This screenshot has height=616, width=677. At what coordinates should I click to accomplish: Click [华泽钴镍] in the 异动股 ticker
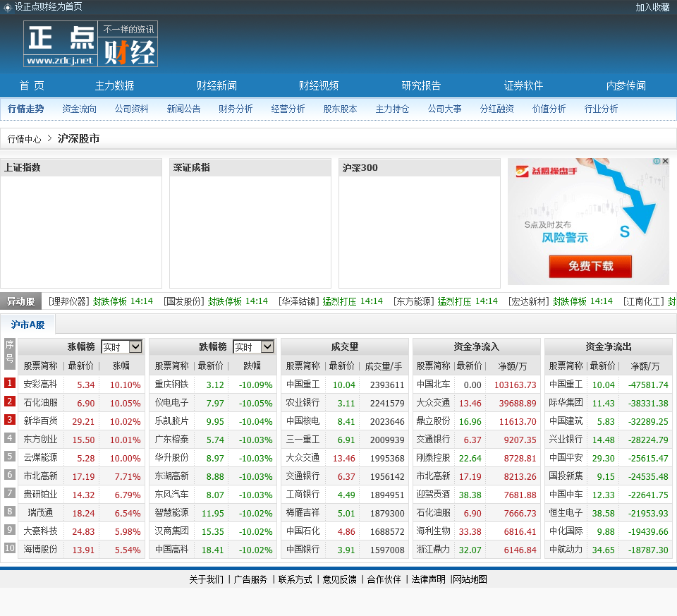[x=299, y=301]
